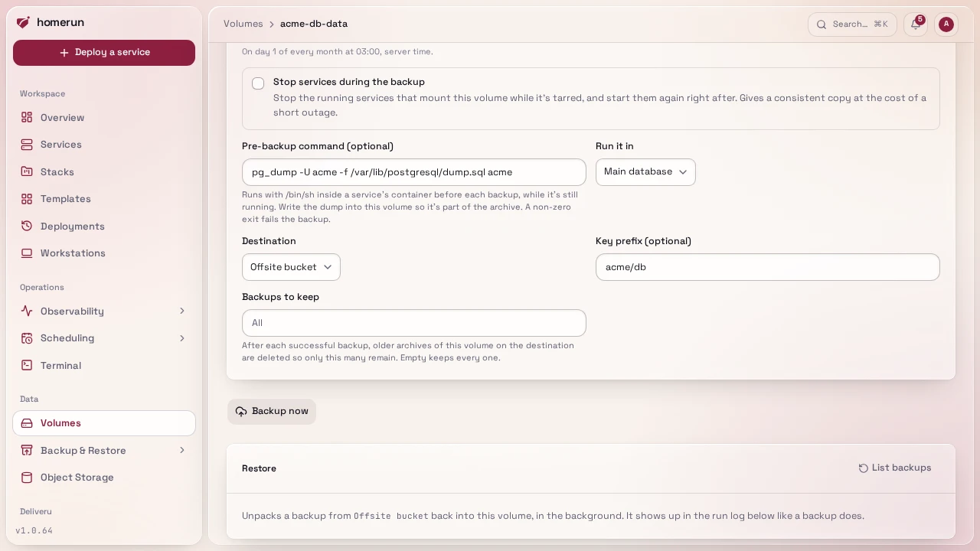Image resolution: width=980 pixels, height=551 pixels.
Task: Expand the Backup & Restore chevron
Action: pyautogui.click(x=182, y=450)
